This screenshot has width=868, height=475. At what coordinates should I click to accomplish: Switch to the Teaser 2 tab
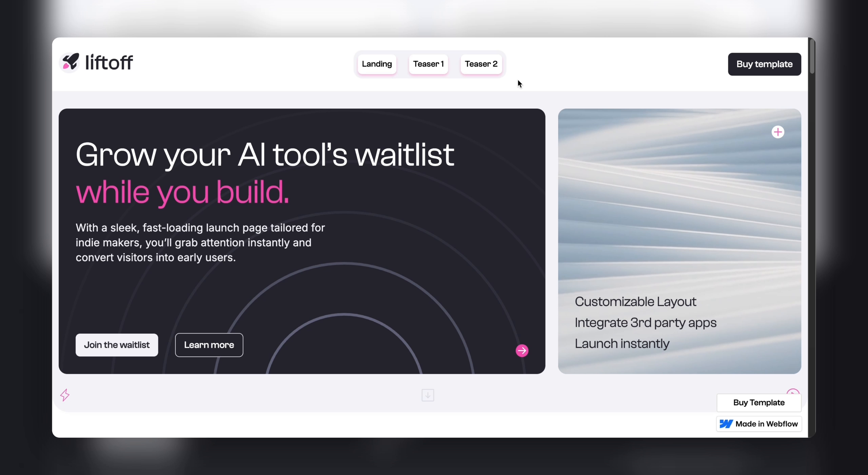pyautogui.click(x=481, y=64)
